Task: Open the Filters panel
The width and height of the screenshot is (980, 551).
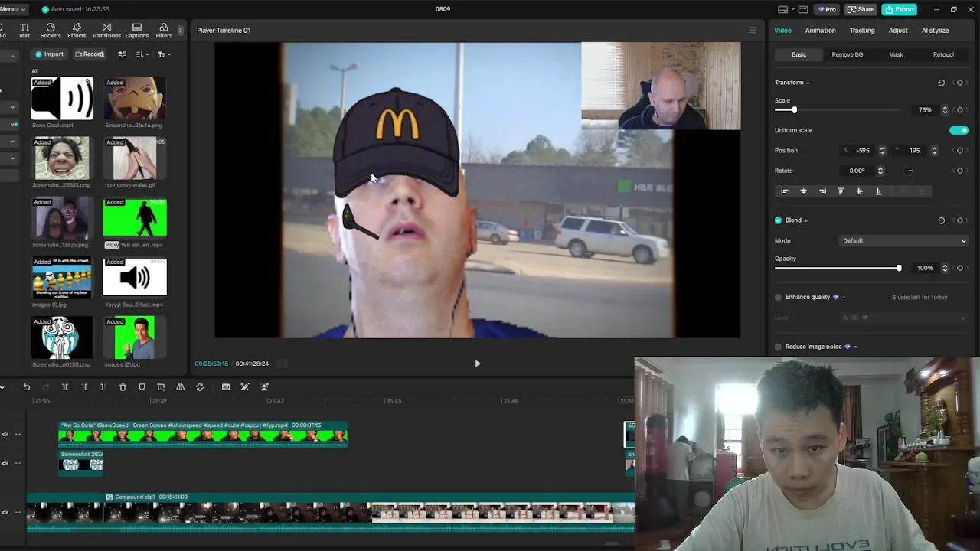Action: (164, 31)
